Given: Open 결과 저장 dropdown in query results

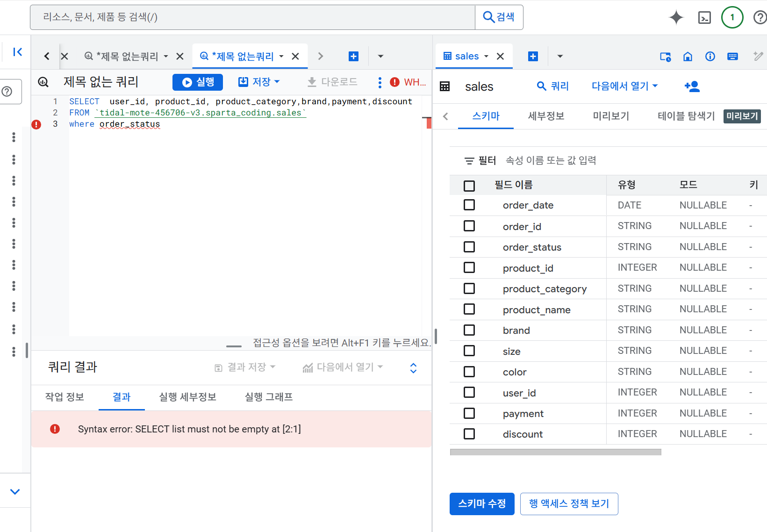Looking at the screenshot, I should (245, 367).
